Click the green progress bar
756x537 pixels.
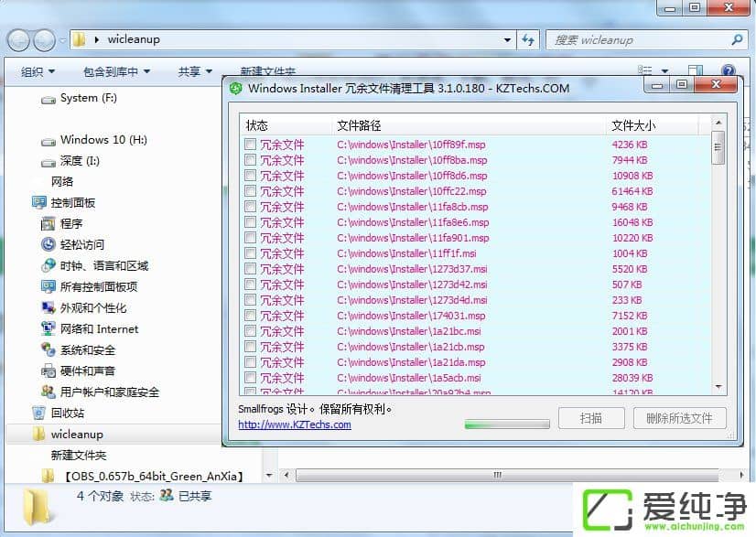[507, 424]
